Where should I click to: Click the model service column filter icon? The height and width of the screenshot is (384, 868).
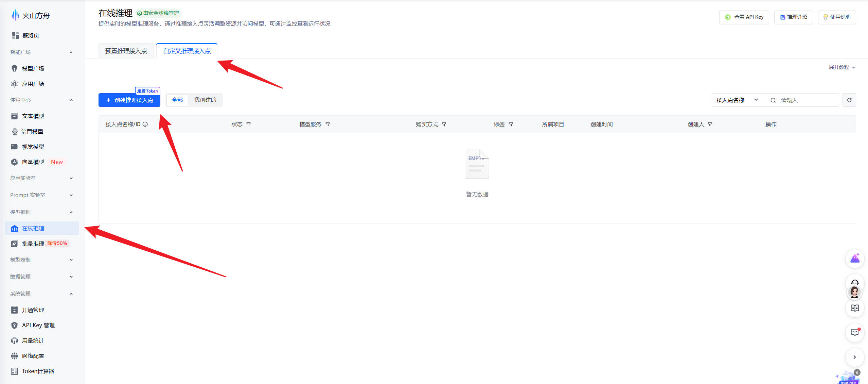tap(328, 124)
